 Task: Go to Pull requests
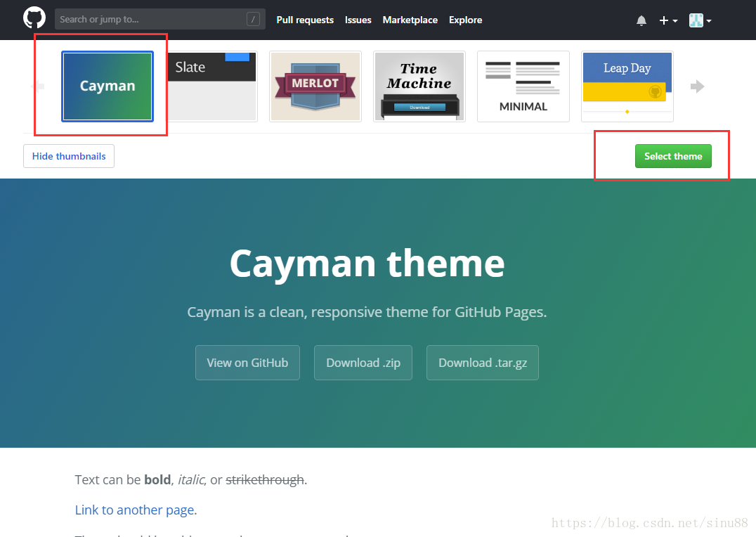pos(305,20)
